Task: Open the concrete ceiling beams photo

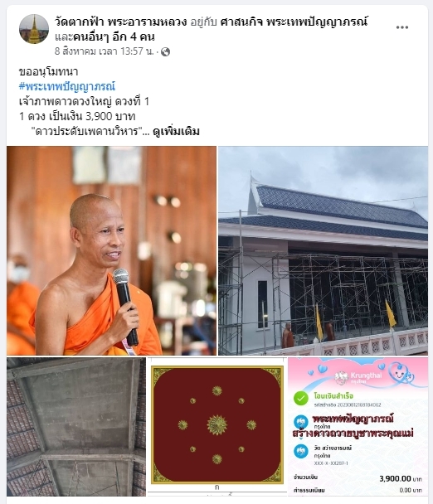Action: coord(76,427)
